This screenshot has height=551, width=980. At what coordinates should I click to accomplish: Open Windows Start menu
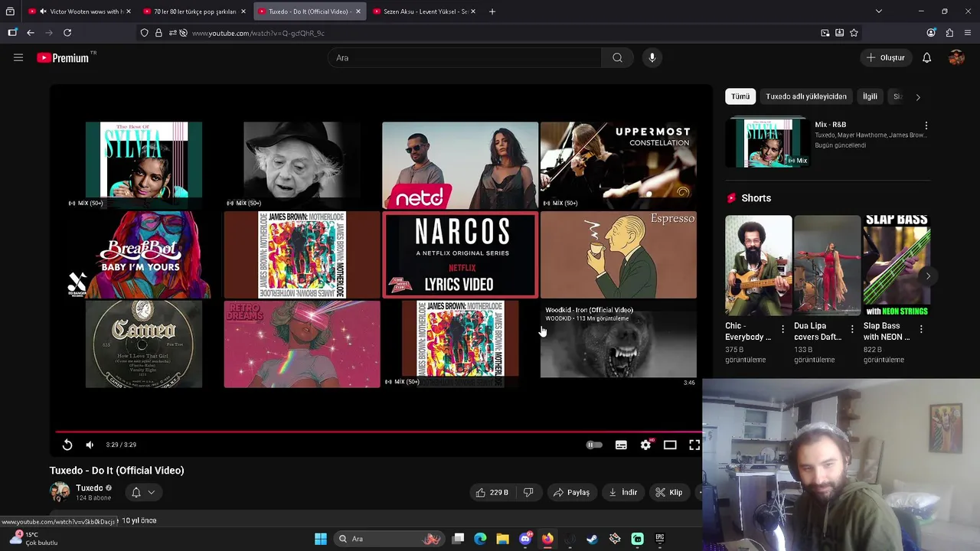pos(321,539)
